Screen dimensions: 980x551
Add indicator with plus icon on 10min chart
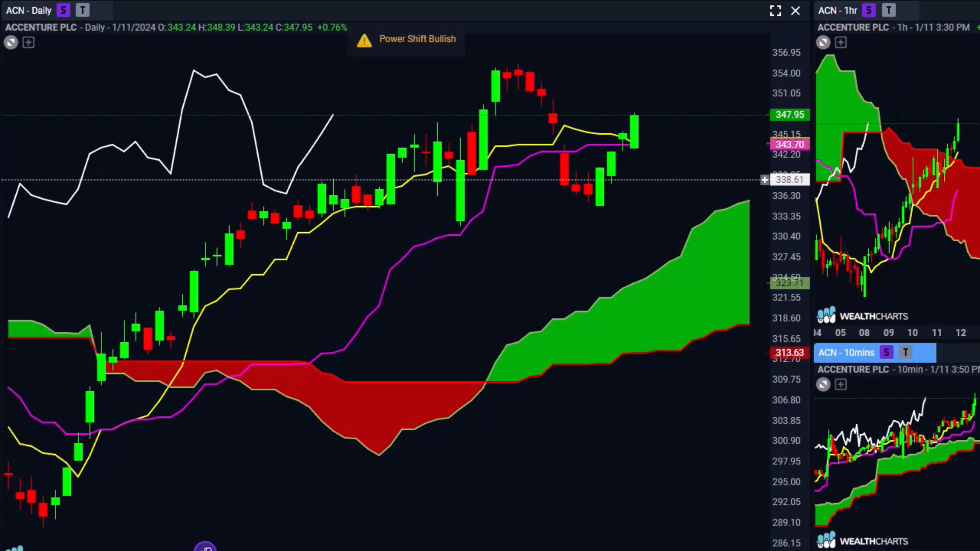click(x=841, y=385)
